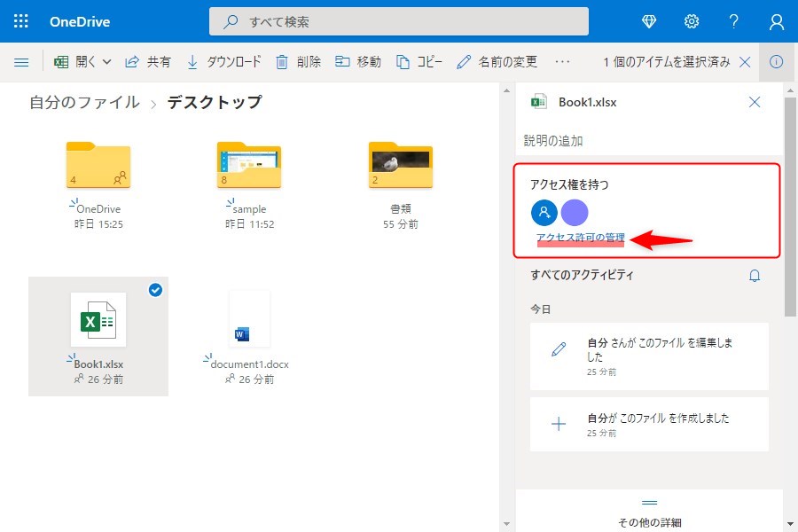Click the activity notification bell icon
The height and width of the screenshot is (532, 798).
click(755, 276)
